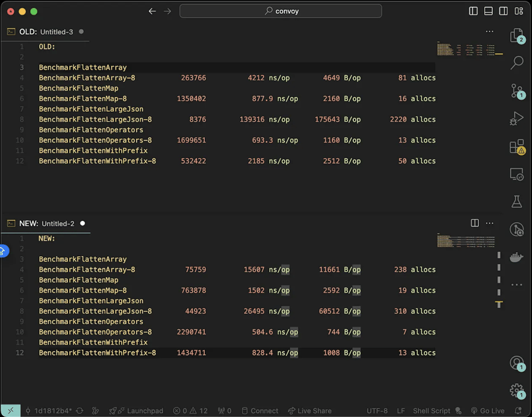The height and width of the screenshot is (417, 532).
Task: Open the Docker view
Action: 516,257
